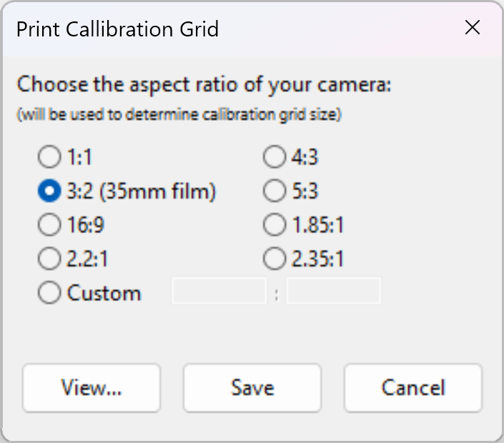Click the Print Callibration Grid title bar
This screenshot has width=504, height=443.
[214, 29]
